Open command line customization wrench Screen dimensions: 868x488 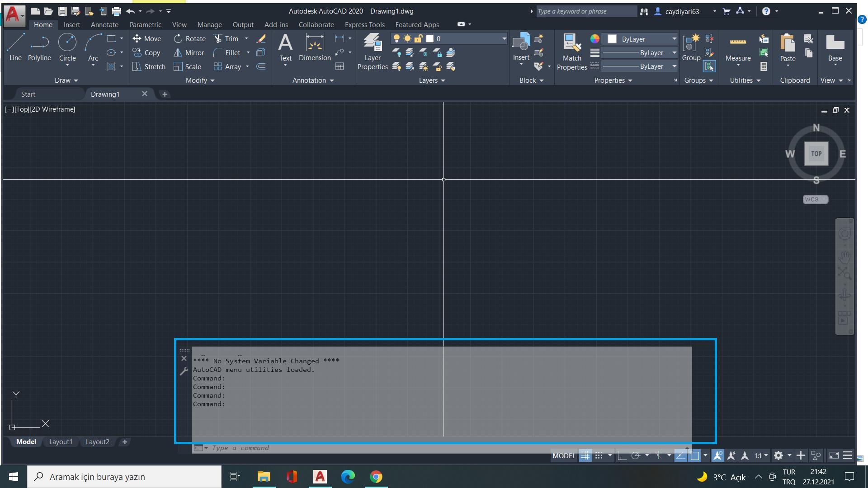tap(184, 371)
